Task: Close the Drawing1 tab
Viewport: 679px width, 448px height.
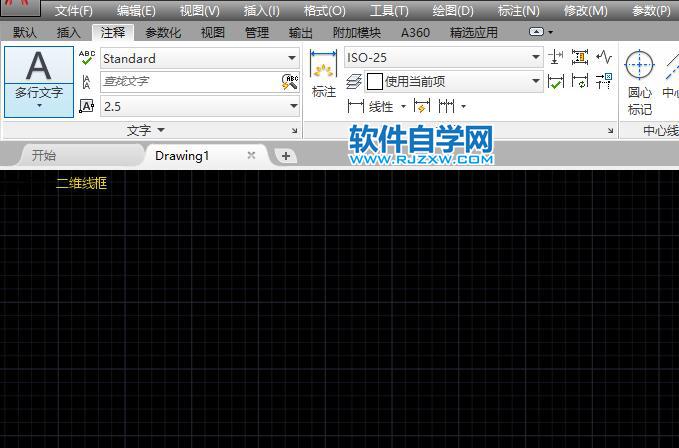Action: click(x=251, y=155)
